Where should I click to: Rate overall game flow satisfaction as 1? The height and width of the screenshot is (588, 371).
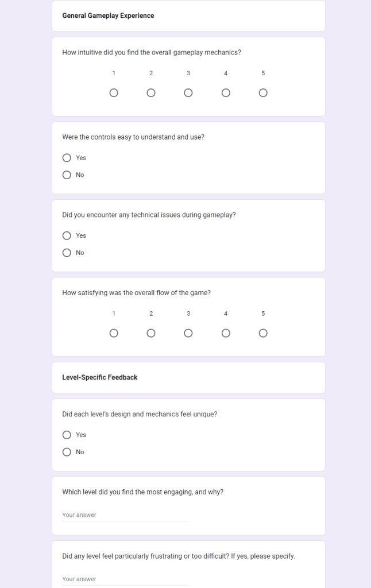(x=114, y=333)
